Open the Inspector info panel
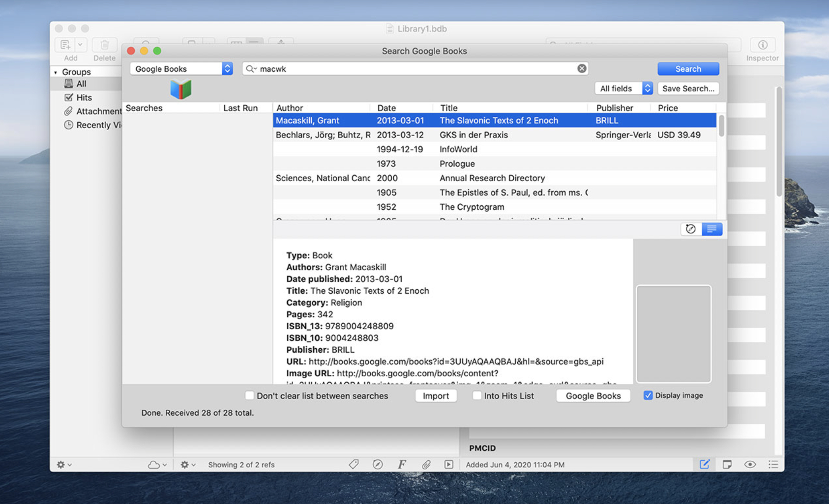This screenshot has height=504, width=829. click(762, 45)
